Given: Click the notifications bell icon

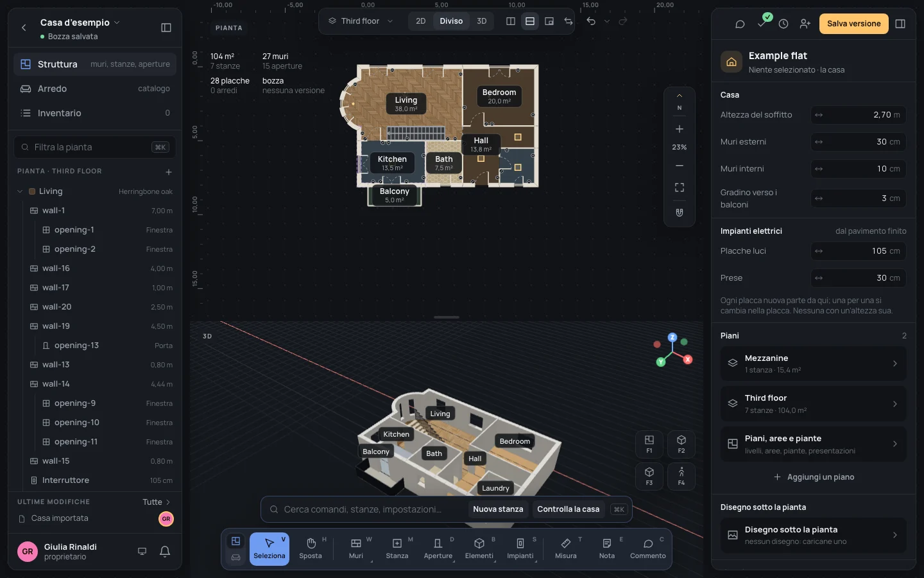Looking at the screenshot, I should click(165, 551).
